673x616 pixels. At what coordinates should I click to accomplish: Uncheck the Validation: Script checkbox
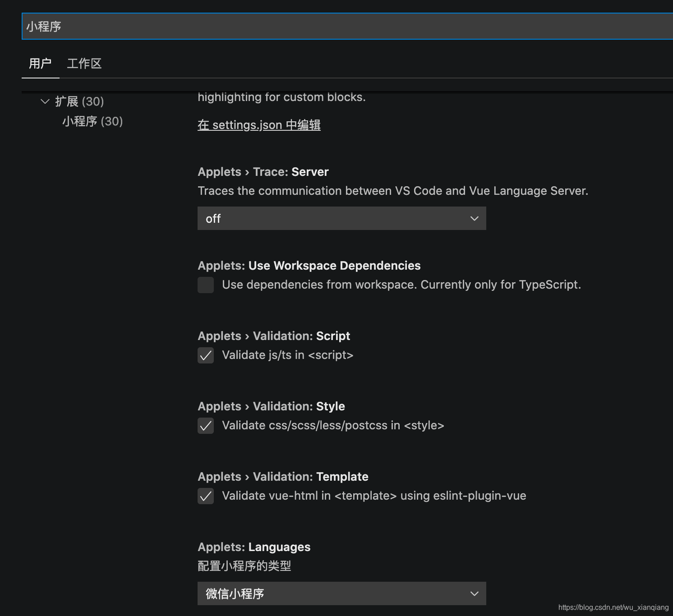206,355
